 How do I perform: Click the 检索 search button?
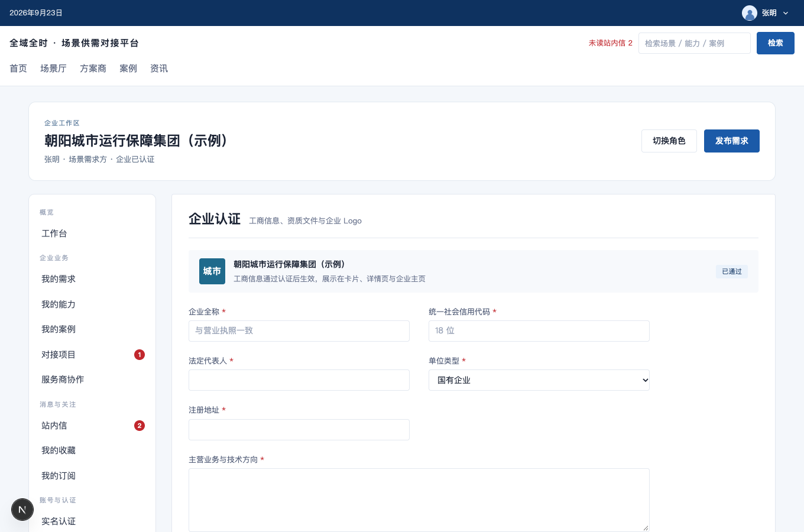(x=776, y=43)
